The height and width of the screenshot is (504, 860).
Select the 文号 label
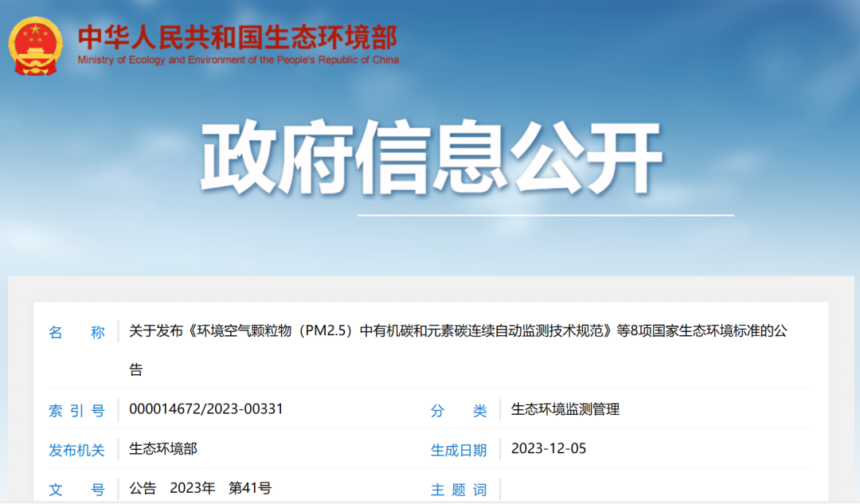76,490
